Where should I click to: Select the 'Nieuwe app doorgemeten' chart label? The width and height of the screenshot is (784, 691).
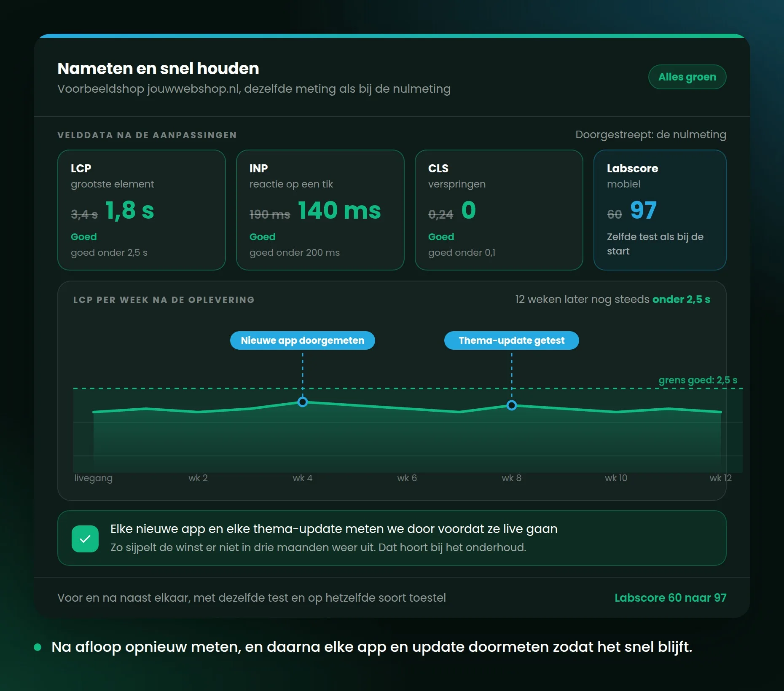pyautogui.click(x=302, y=340)
